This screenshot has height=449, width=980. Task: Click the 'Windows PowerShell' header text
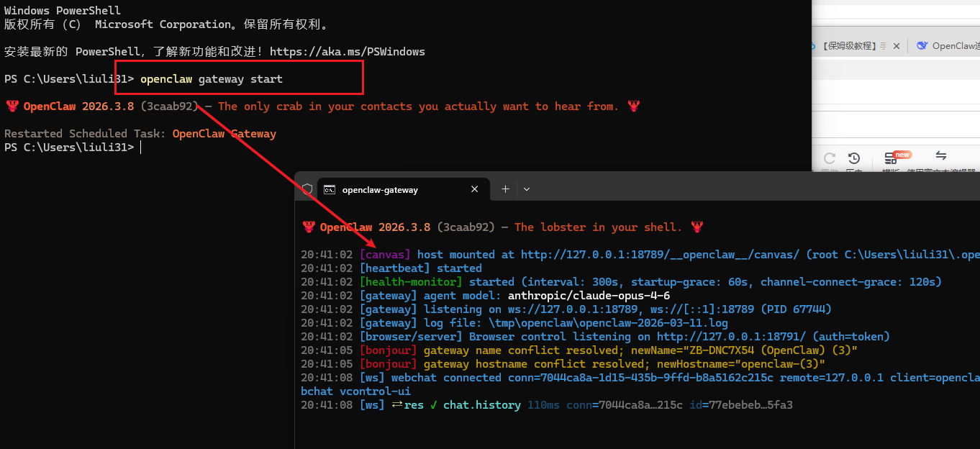pyautogui.click(x=63, y=11)
